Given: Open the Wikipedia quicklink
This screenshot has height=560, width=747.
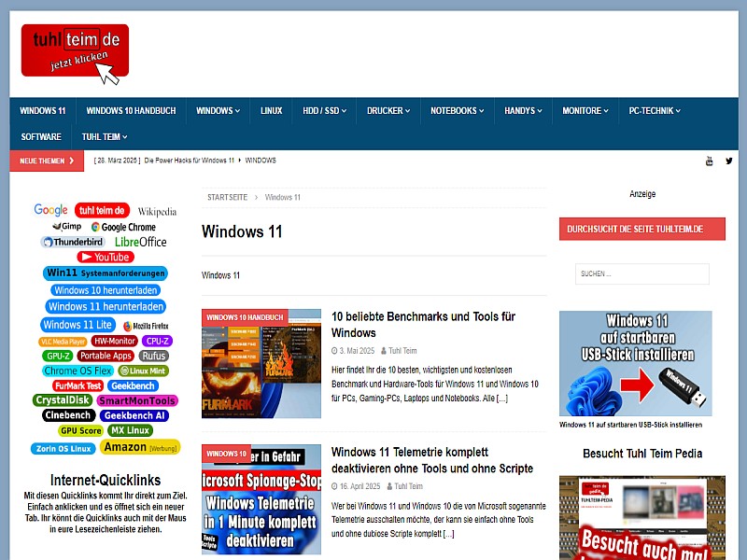Looking at the screenshot, I should (157, 212).
